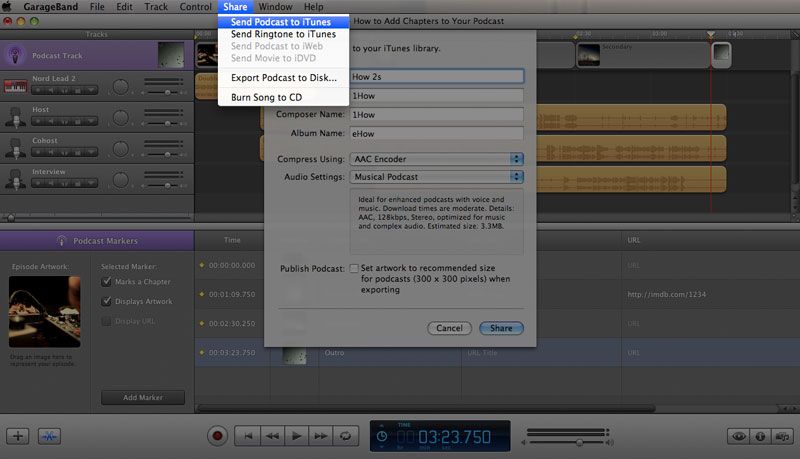Enable recording on the Cohost track
The width and height of the screenshot is (800, 459).
[38, 152]
